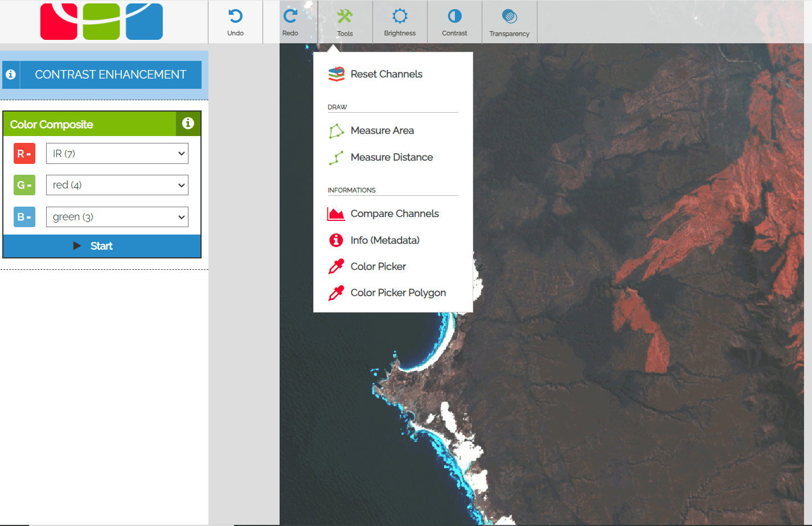Click the Undo arrow icon
This screenshot has height=526, width=812.
[235, 17]
